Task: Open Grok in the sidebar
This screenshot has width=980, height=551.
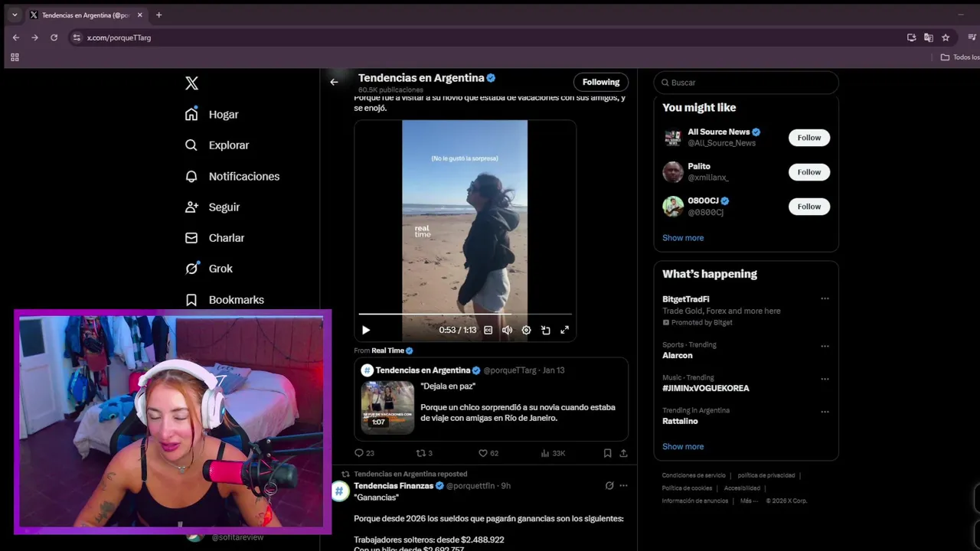Action: [209, 269]
